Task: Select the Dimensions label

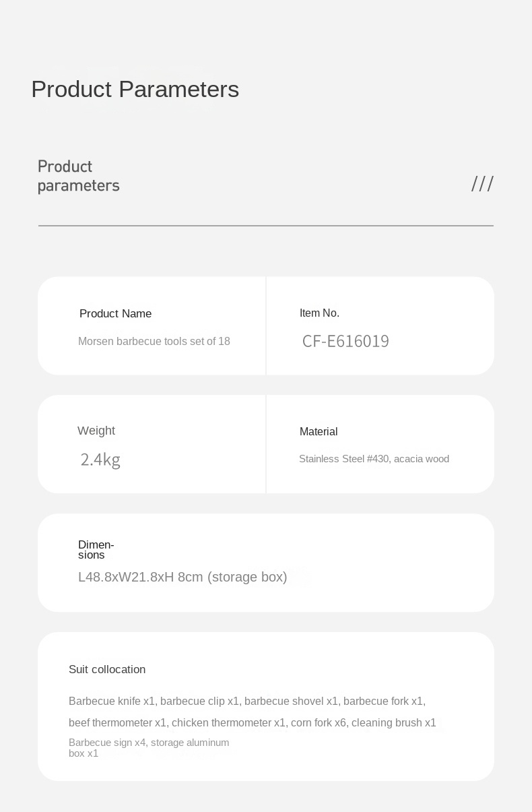Action: (96, 550)
